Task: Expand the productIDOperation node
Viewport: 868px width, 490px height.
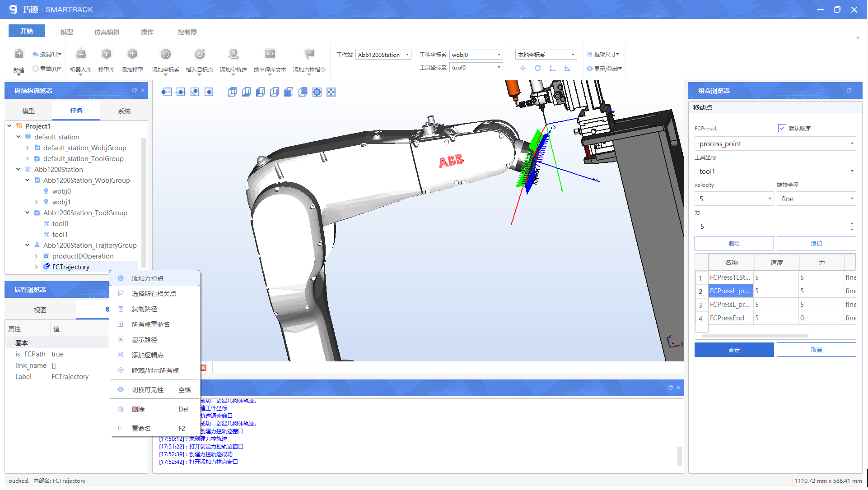Action: click(x=37, y=256)
